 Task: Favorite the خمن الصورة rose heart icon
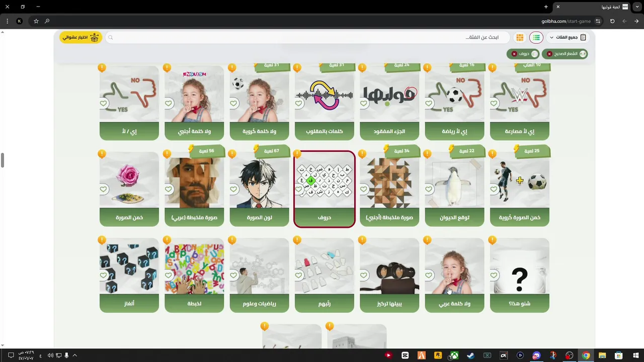(x=104, y=190)
